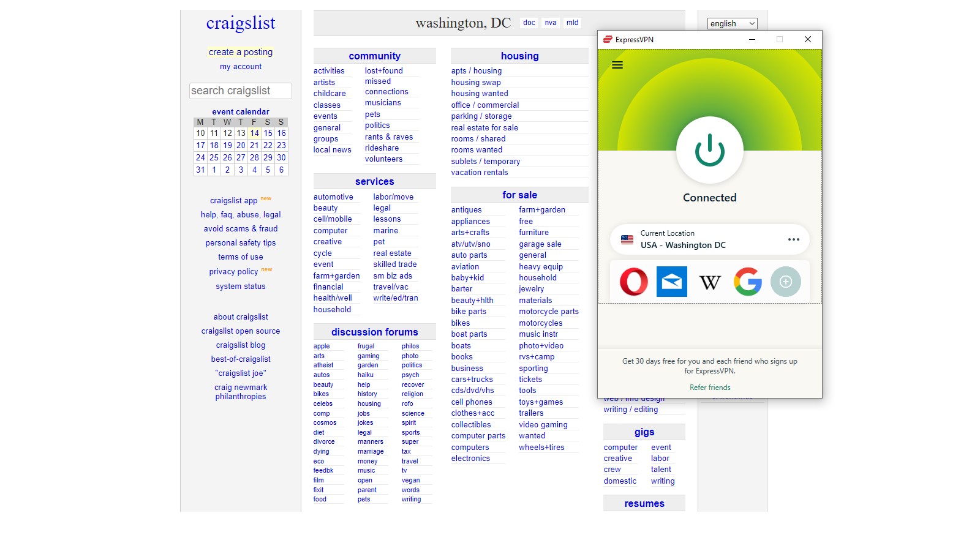Open the rants & raves link
Image resolution: width=980 pixels, height=551 pixels.
pyautogui.click(x=389, y=137)
